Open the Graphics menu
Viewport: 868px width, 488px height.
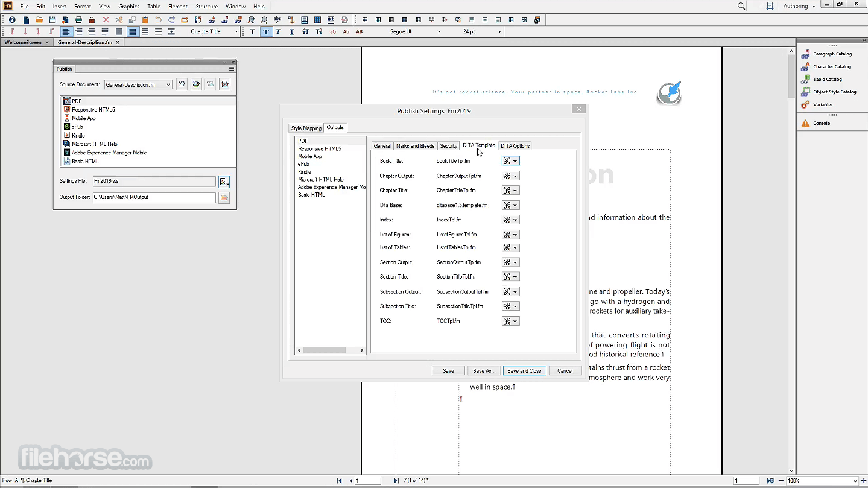pos(128,7)
